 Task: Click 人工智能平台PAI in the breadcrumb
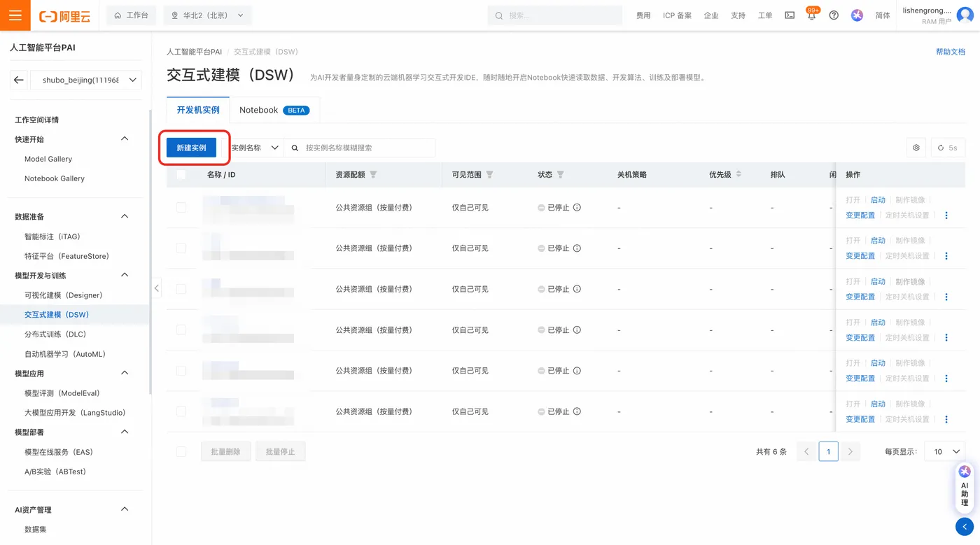194,52
